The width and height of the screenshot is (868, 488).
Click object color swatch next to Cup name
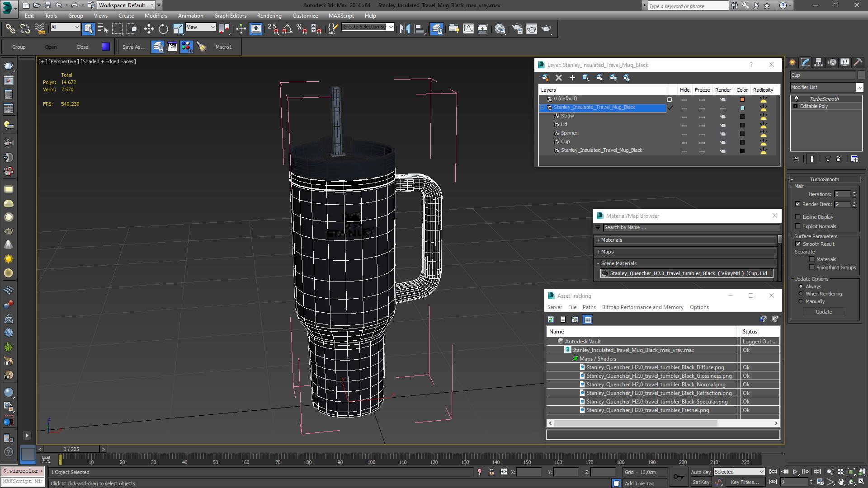coord(861,75)
